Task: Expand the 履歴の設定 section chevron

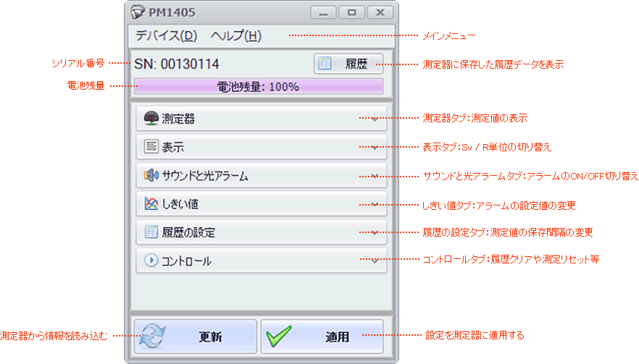Action: click(x=375, y=233)
